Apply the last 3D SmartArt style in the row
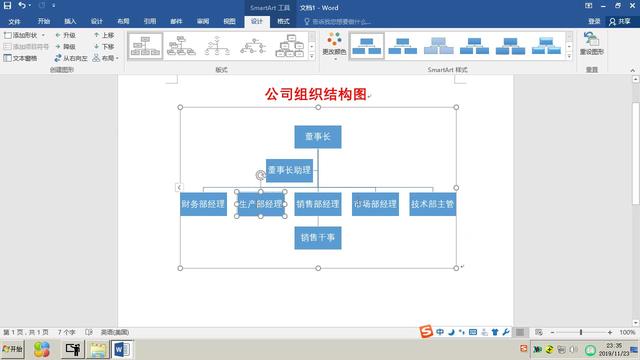 pos(546,46)
